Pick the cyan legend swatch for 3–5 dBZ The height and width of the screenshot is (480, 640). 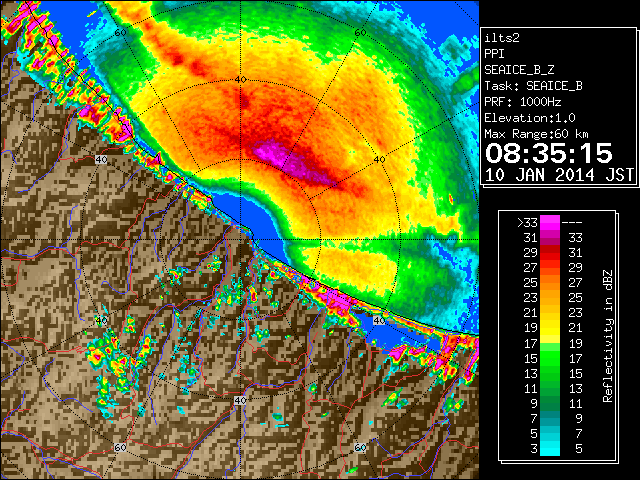[x=550, y=448]
